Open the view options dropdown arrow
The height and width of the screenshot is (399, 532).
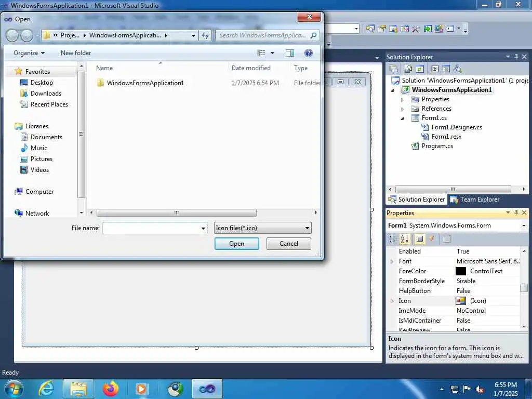(x=272, y=53)
